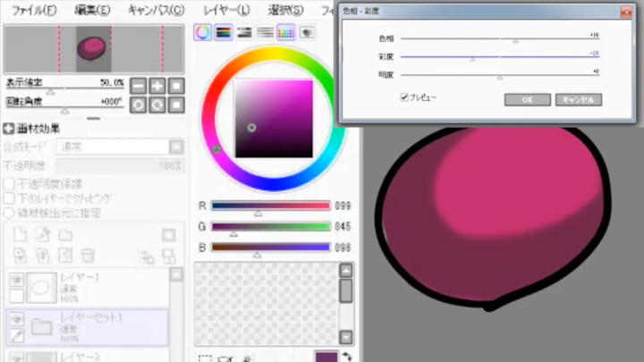
Task: Click the merge layer down icon
Action: tap(43, 256)
